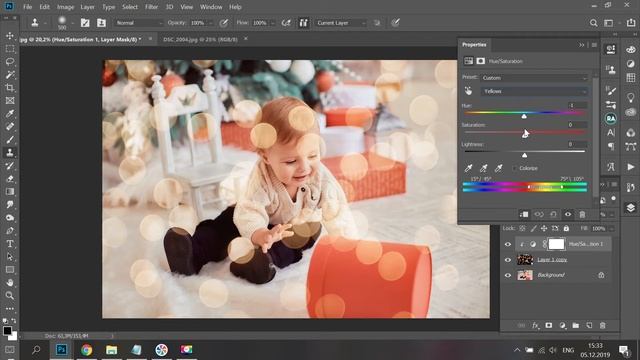Select the Rectangle shape tool
The width and height of the screenshot is (640, 360).
pyautogui.click(x=10, y=269)
